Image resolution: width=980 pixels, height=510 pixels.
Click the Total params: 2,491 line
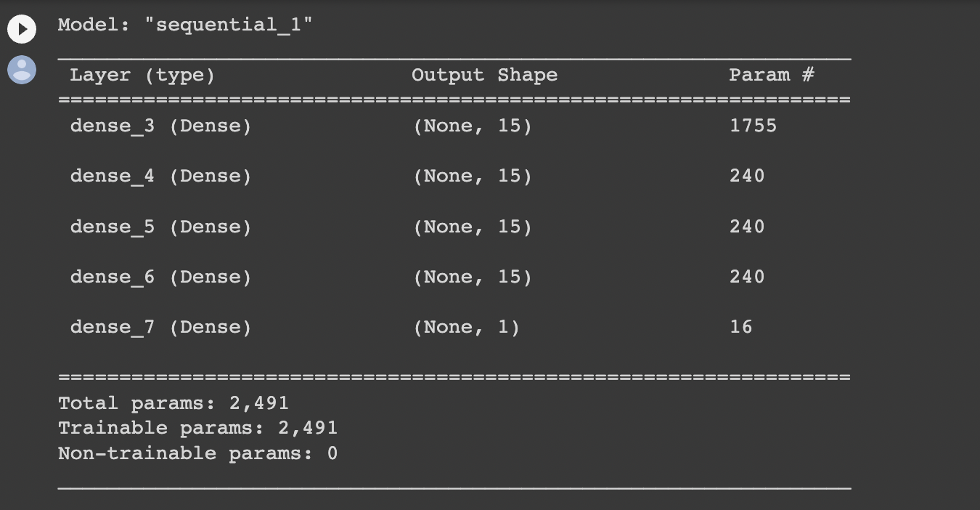click(173, 402)
